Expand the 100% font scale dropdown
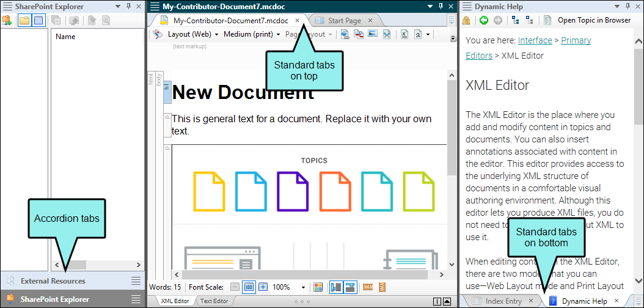644x308 pixels. (x=302, y=287)
